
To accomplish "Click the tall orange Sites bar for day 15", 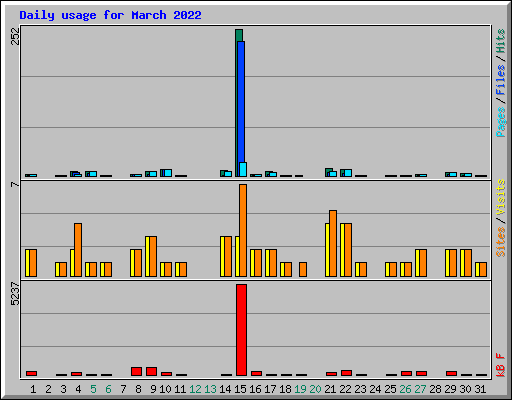I will tap(243, 230).
